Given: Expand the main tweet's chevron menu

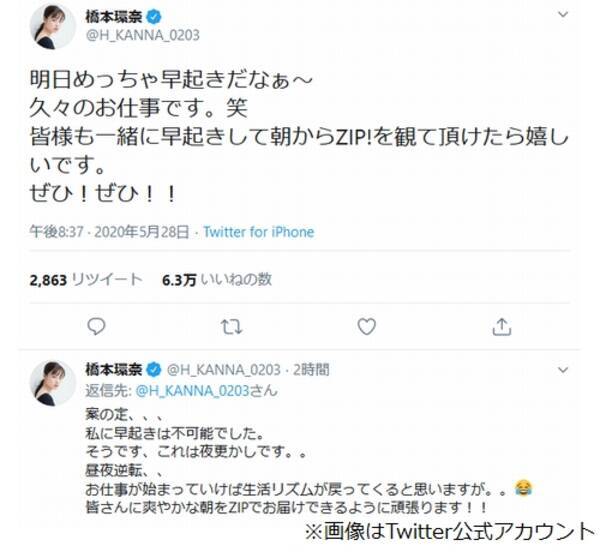Looking at the screenshot, I should click(563, 15).
